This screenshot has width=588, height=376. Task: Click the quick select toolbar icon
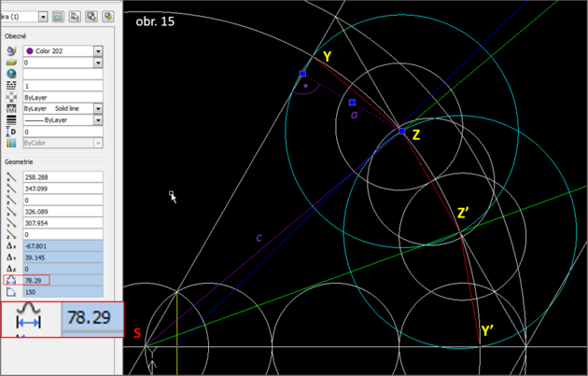pyautogui.click(x=91, y=17)
